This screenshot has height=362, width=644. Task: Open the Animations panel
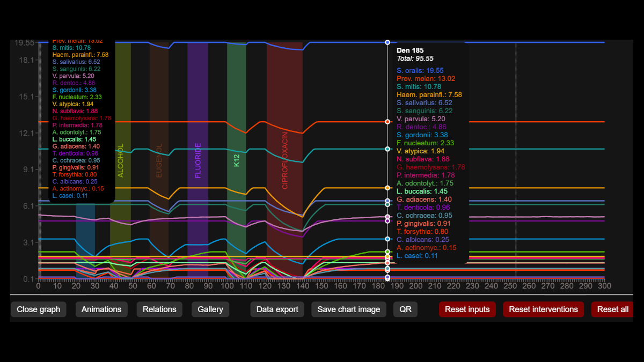click(102, 309)
